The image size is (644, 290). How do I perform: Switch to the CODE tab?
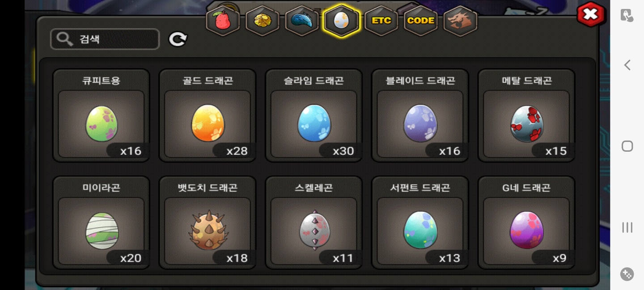(421, 21)
